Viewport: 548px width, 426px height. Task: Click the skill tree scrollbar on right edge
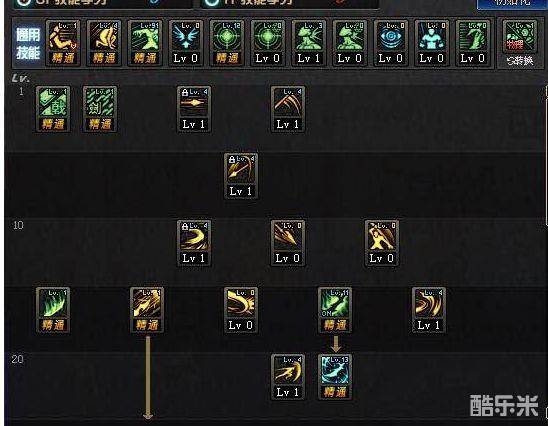point(546,156)
